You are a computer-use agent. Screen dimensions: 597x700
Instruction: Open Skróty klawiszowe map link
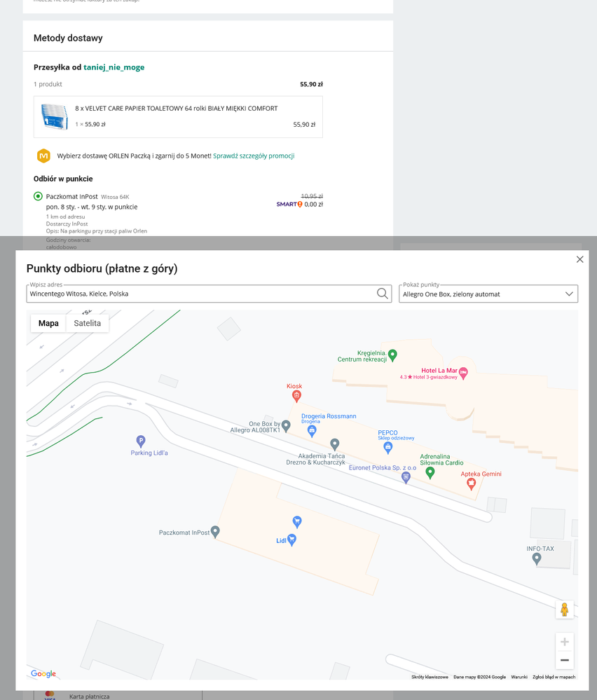[x=430, y=677]
